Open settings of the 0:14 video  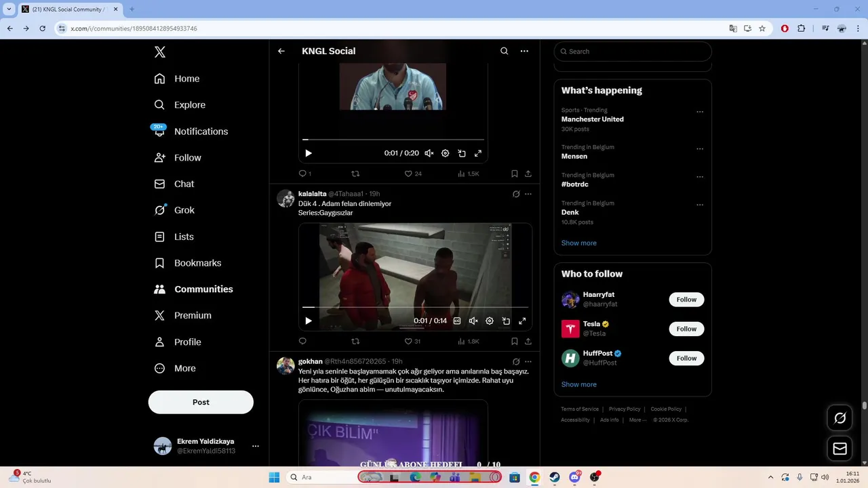pos(490,321)
